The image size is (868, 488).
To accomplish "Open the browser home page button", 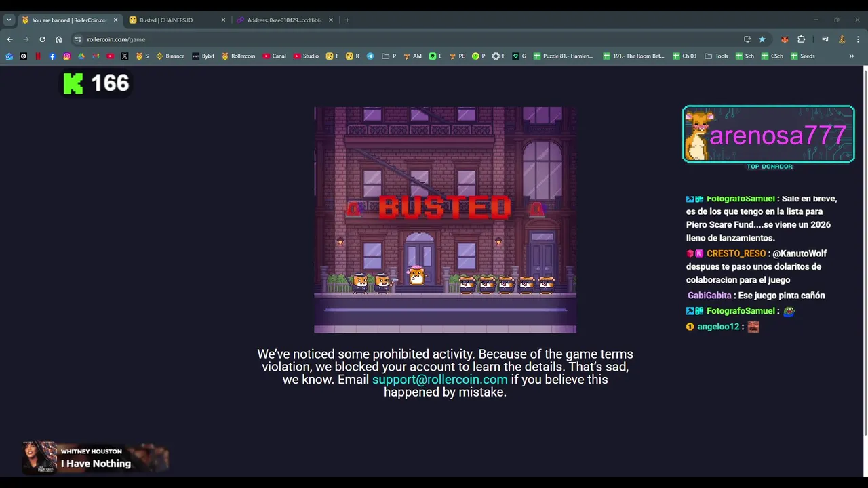I will 58,39.
